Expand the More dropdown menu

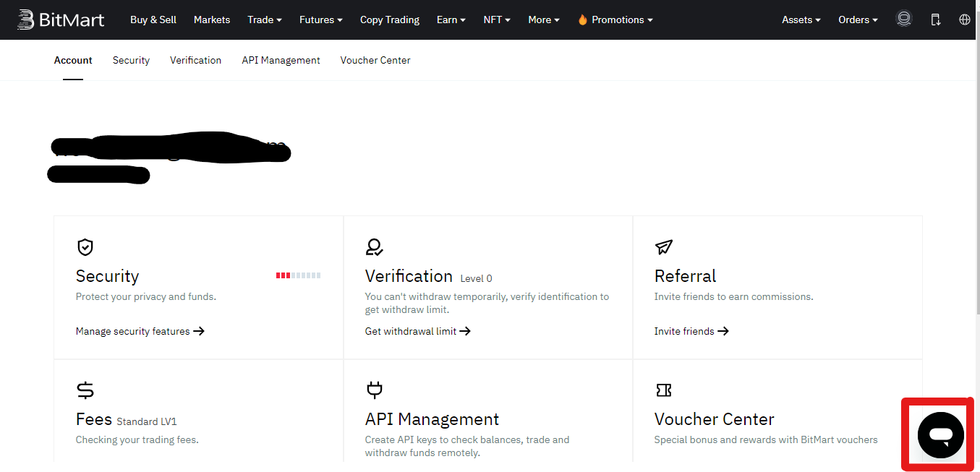coord(544,20)
